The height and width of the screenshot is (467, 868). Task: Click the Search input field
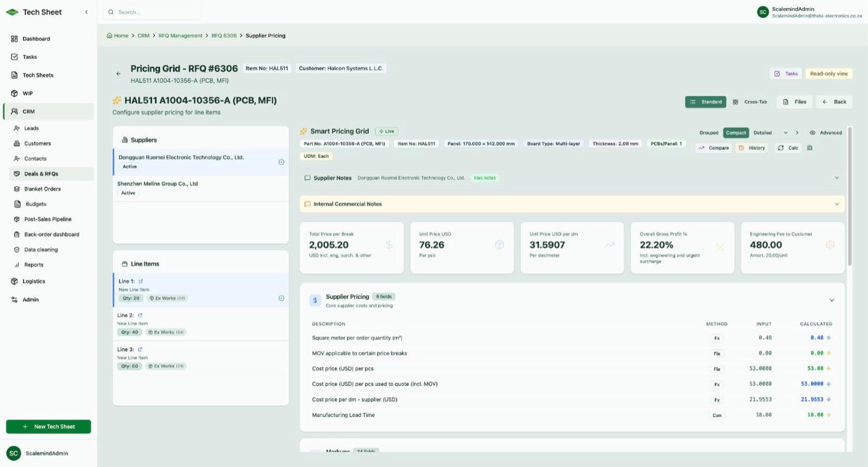(152, 12)
